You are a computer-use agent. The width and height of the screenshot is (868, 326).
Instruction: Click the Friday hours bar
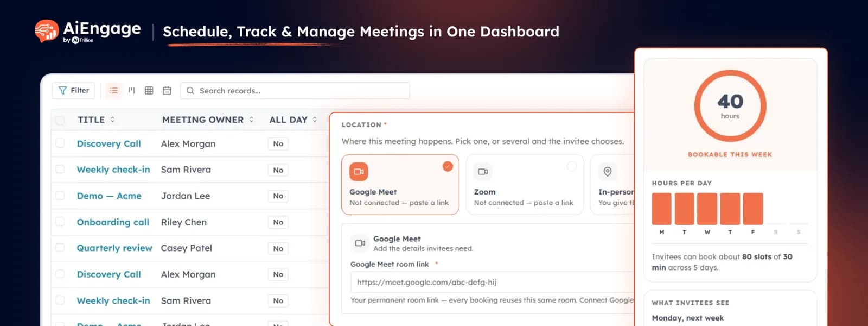753,209
